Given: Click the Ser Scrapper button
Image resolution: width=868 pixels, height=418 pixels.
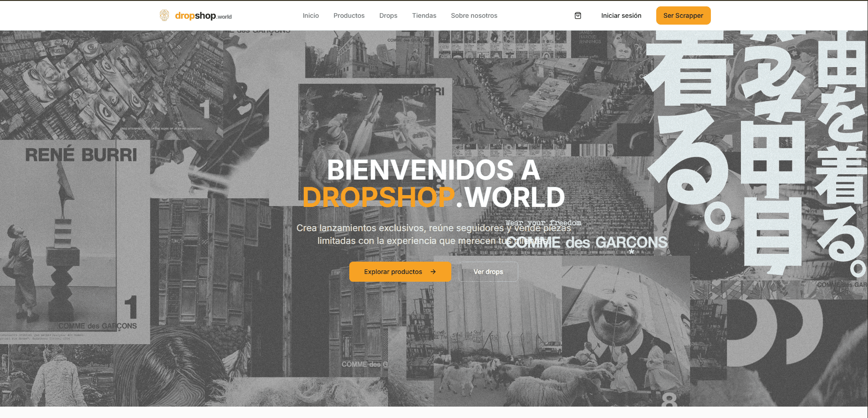Looking at the screenshot, I should click(683, 15).
